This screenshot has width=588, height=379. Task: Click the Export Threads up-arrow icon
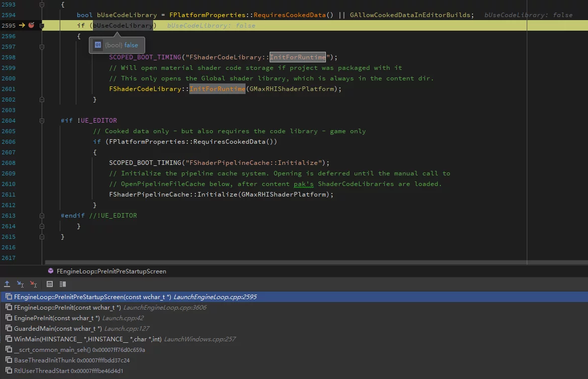tap(7, 284)
